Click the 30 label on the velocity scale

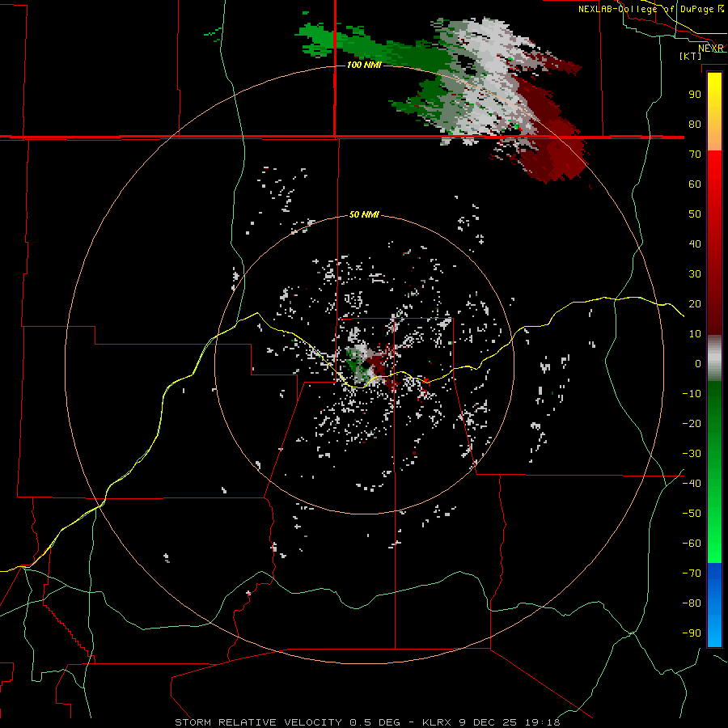click(x=695, y=274)
